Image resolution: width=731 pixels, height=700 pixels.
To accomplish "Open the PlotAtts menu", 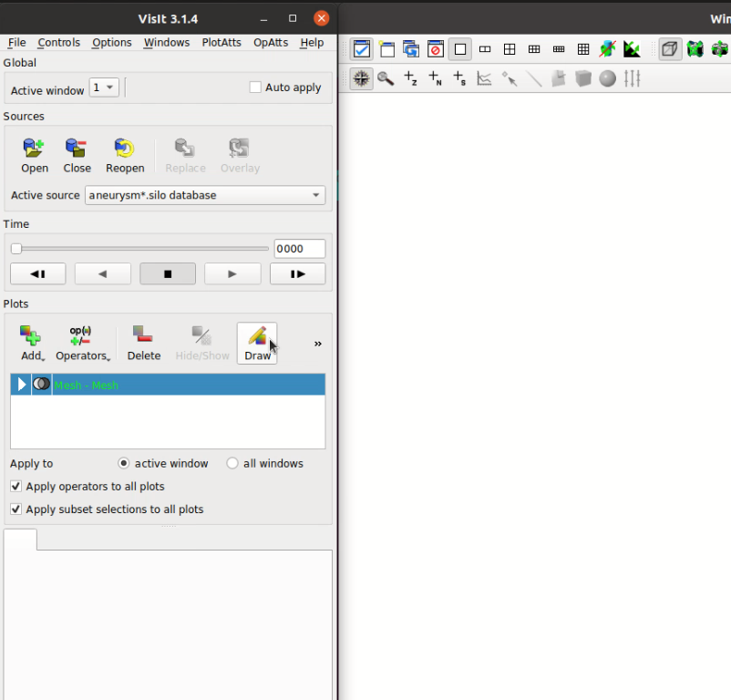I will pos(221,43).
